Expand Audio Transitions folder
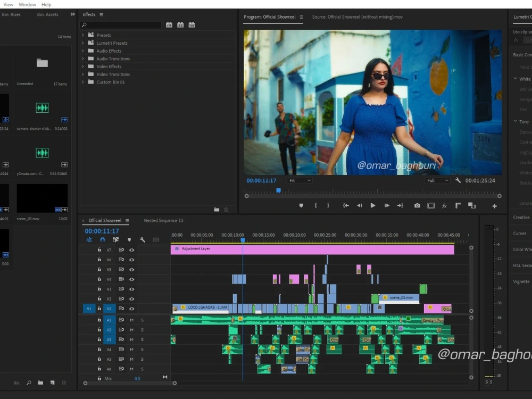The width and height of the screenshot is (532, 399). point(83,59)
